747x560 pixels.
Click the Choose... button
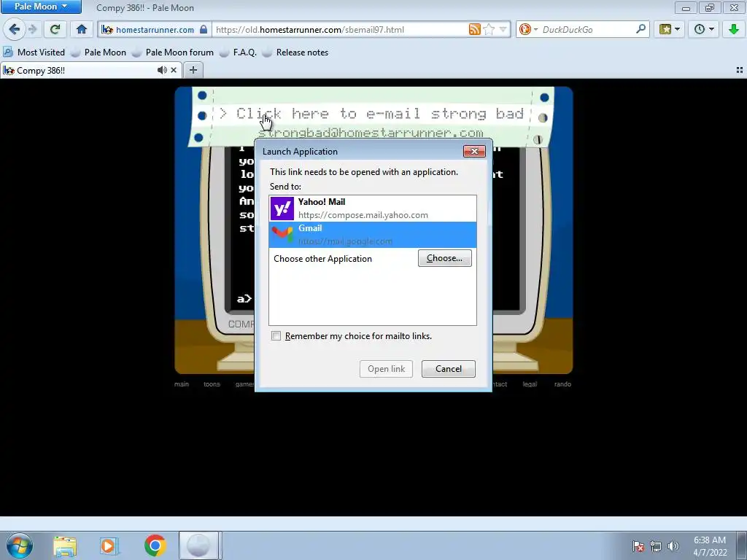point(444,258)
